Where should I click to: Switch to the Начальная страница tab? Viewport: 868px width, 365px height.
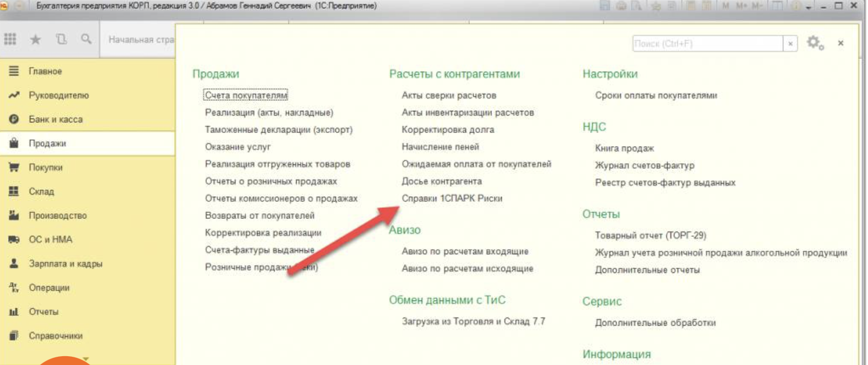pos(141,40)
